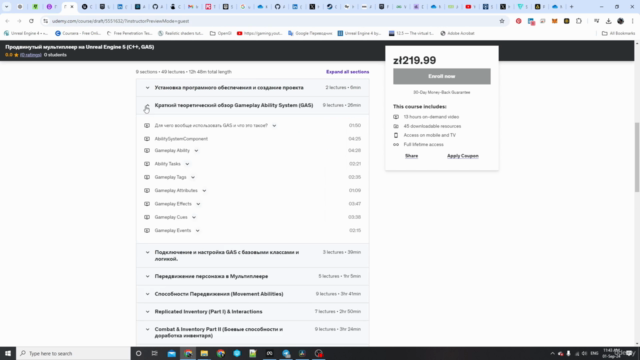Reload the page using the refresh icon

click(x=31, y=21)
